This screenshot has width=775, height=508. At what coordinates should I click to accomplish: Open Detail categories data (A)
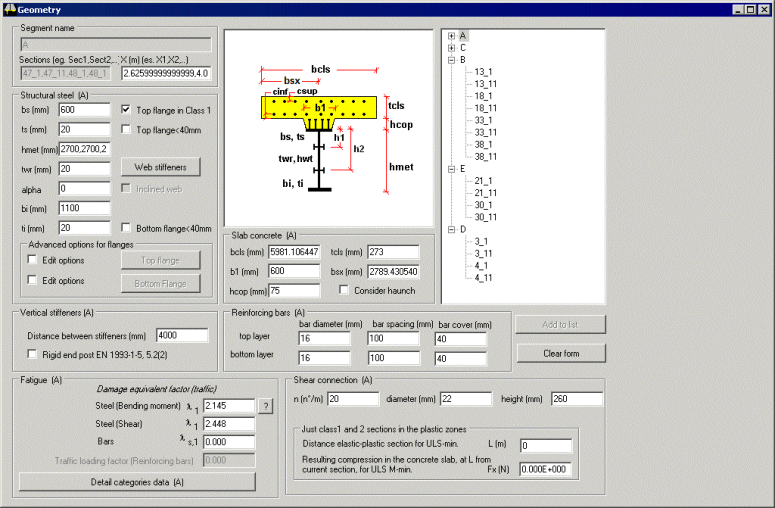(137, 482)
